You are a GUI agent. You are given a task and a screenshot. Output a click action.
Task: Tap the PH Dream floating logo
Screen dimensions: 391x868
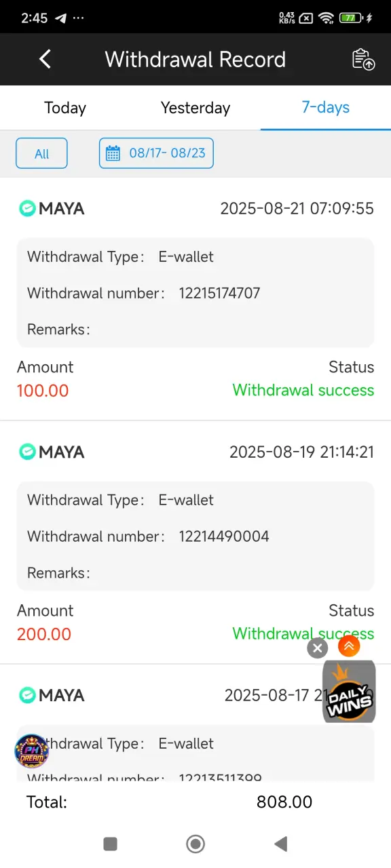click(32, 750)
